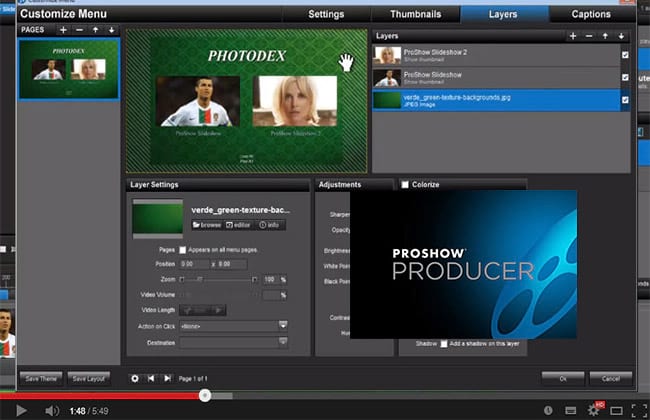Switch to the Captions tab
This screenshot has width=650, height=420.
pyautogui.click(x=591, y=14)
